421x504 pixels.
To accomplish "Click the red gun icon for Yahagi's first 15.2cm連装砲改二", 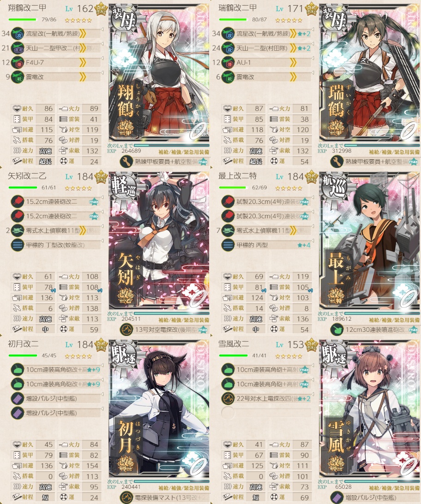I will click(x=18, y=202).
